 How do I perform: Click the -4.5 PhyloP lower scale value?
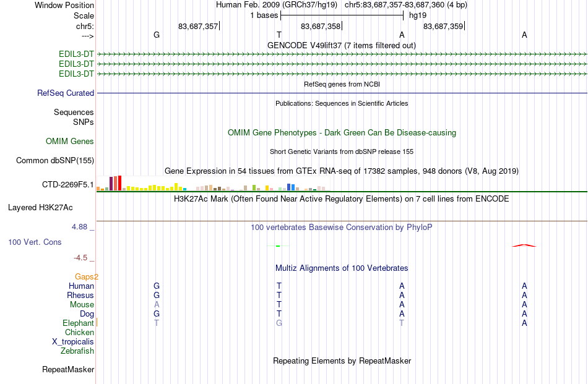point(80,258)
